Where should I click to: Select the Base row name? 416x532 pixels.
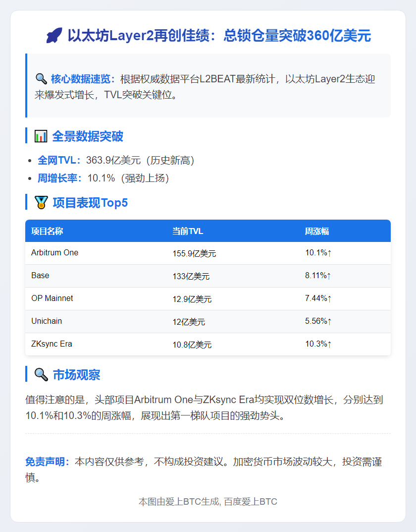(x=40, y=275)
